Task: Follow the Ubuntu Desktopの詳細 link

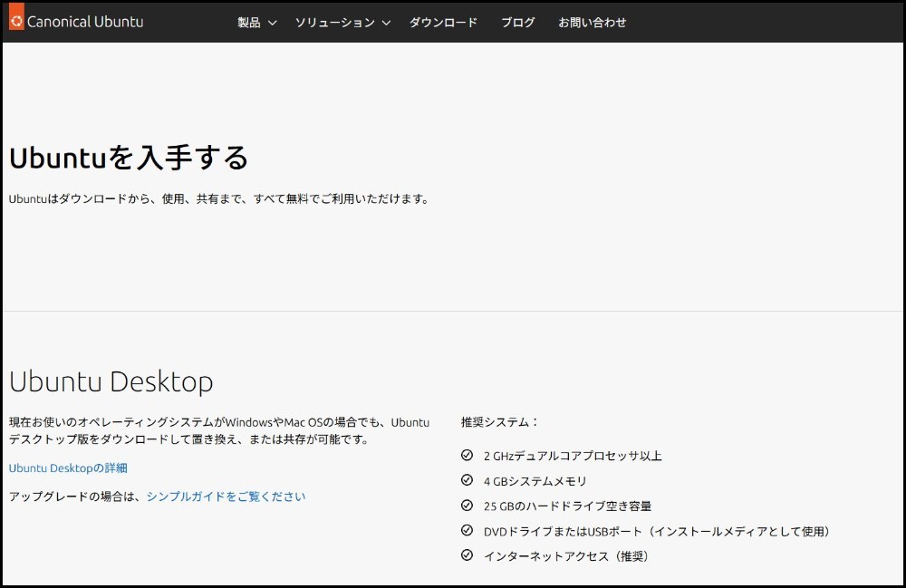Action: pyautogui.click(x=68, y=468)
